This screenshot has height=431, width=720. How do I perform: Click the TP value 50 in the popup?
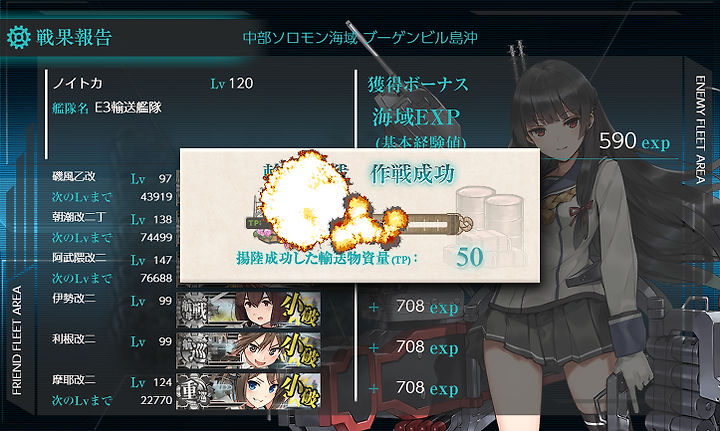[470, 257]
